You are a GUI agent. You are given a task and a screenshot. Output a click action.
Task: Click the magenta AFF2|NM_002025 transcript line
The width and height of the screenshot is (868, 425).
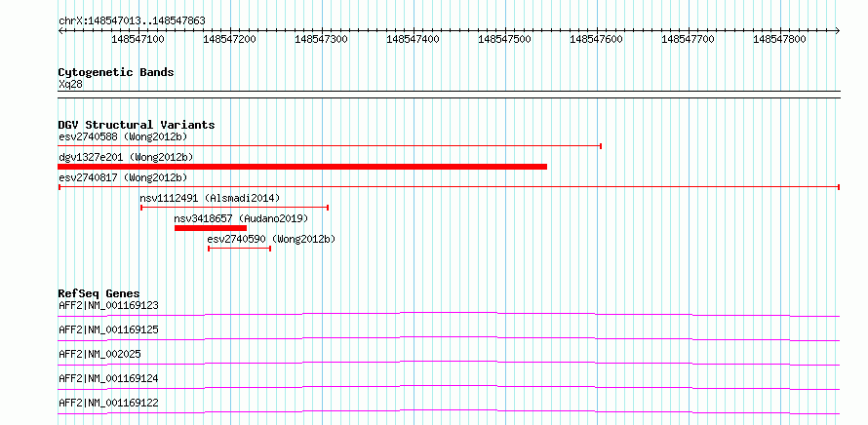[449, 363]
